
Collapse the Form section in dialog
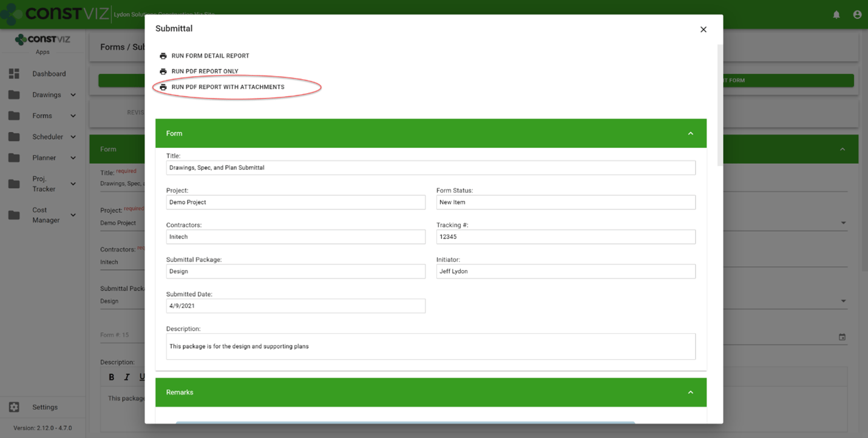690,133
